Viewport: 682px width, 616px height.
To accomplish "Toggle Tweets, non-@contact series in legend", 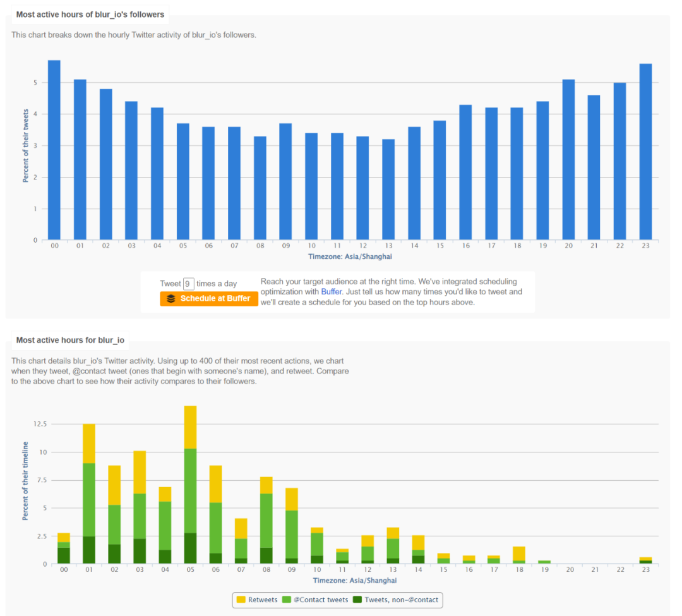I will coord(396,600).
